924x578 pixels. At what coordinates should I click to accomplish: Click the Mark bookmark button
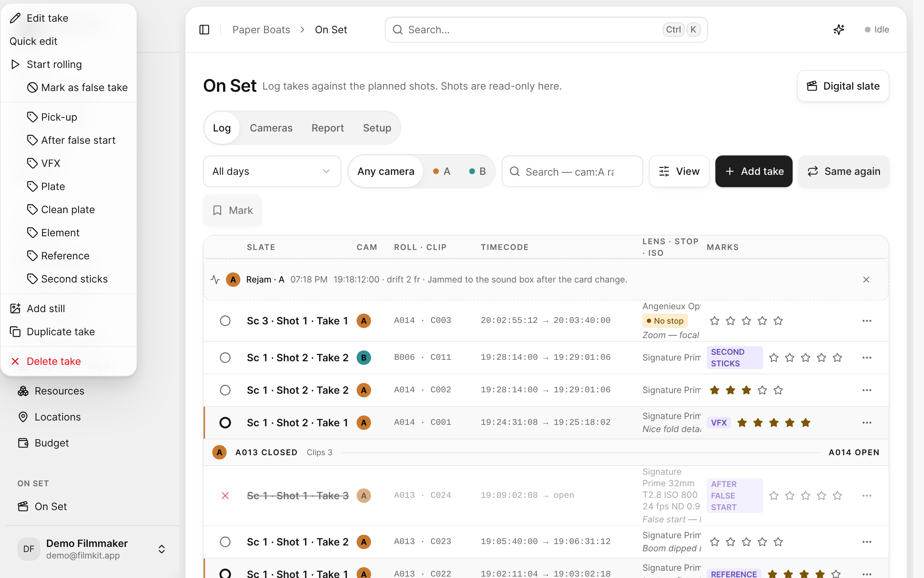pyautogui.click(x=232, y=210)
